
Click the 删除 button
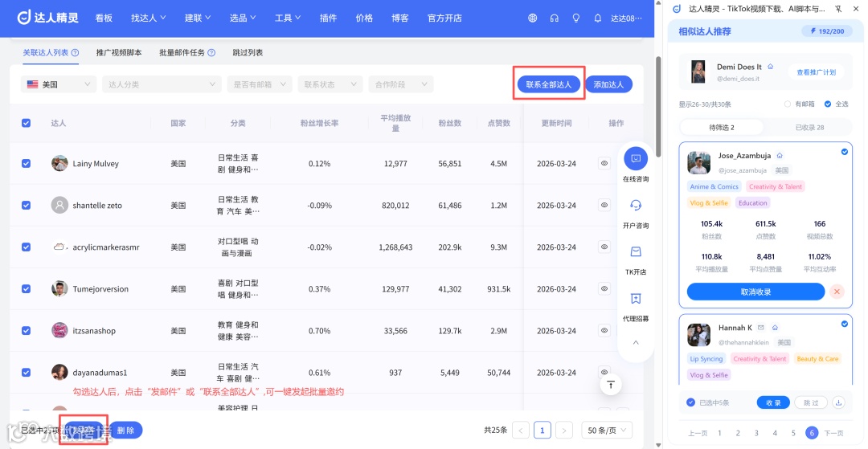(x=125, y=430)
